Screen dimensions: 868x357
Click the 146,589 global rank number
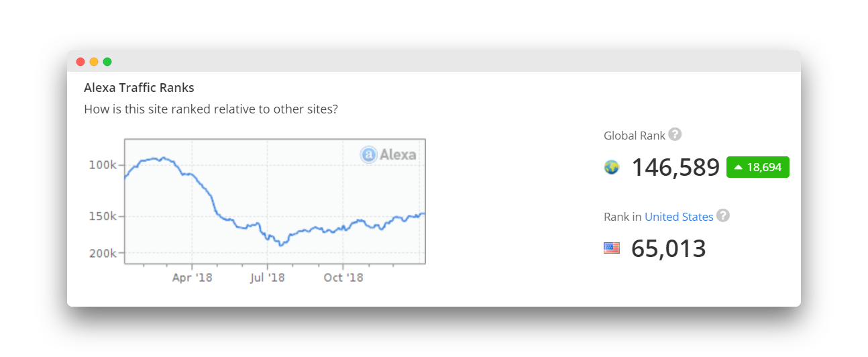pyautogui.click(x=675, y=167)
